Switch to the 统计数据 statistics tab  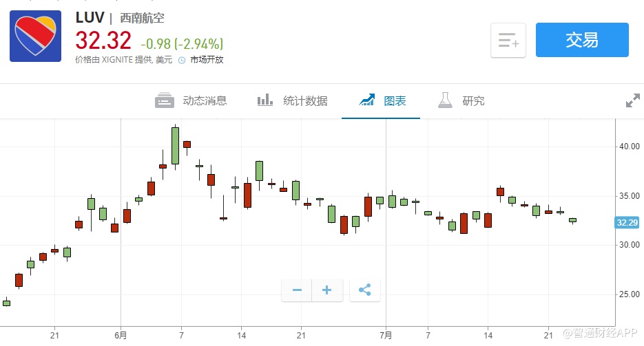pos(305,101)
